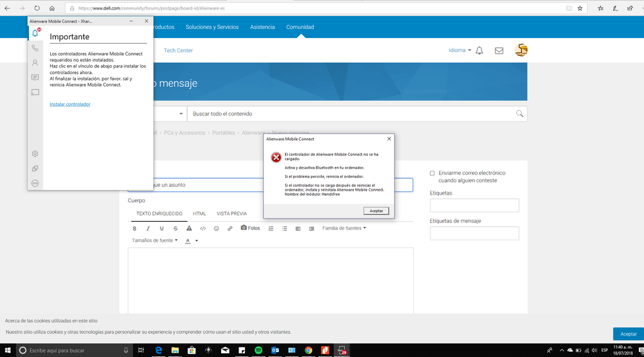Click into the message body text area
Image resolution: width=644 pixels, height=357 pixels.
click(x=271, y=281)
